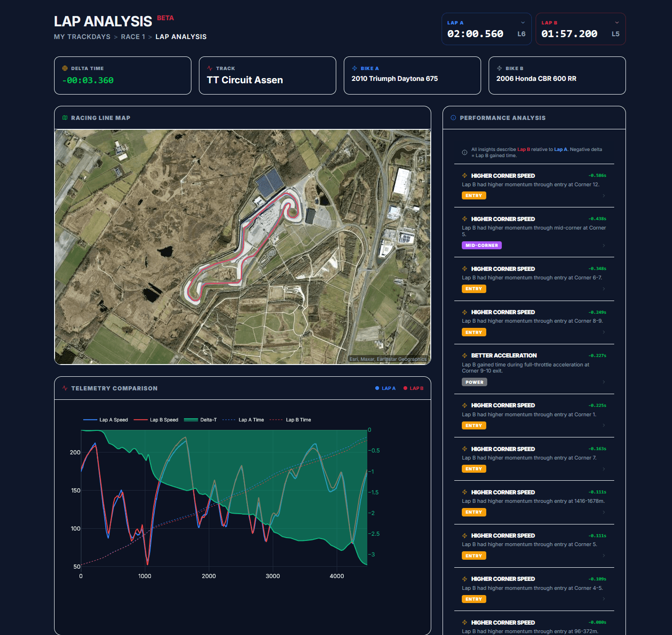Click the lightning icon for Corner 12 insight
Viewport: 672px width, 635px height.
pos(465,175)
